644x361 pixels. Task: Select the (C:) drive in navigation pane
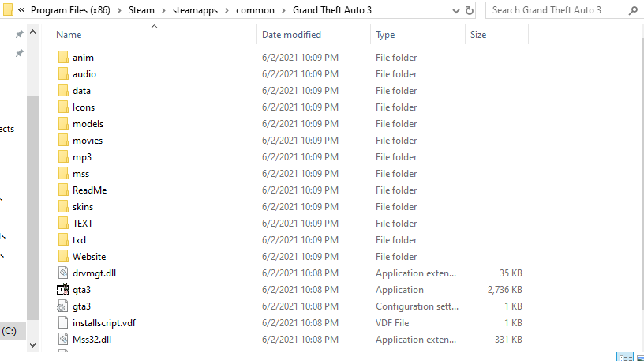11,330
